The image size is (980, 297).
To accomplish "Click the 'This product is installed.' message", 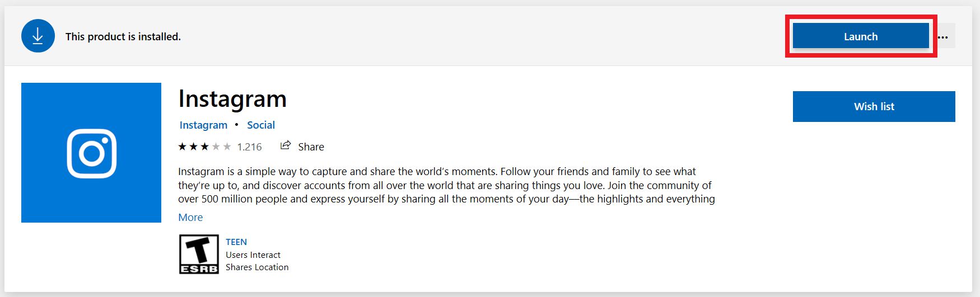I will (x=123, y=37).
